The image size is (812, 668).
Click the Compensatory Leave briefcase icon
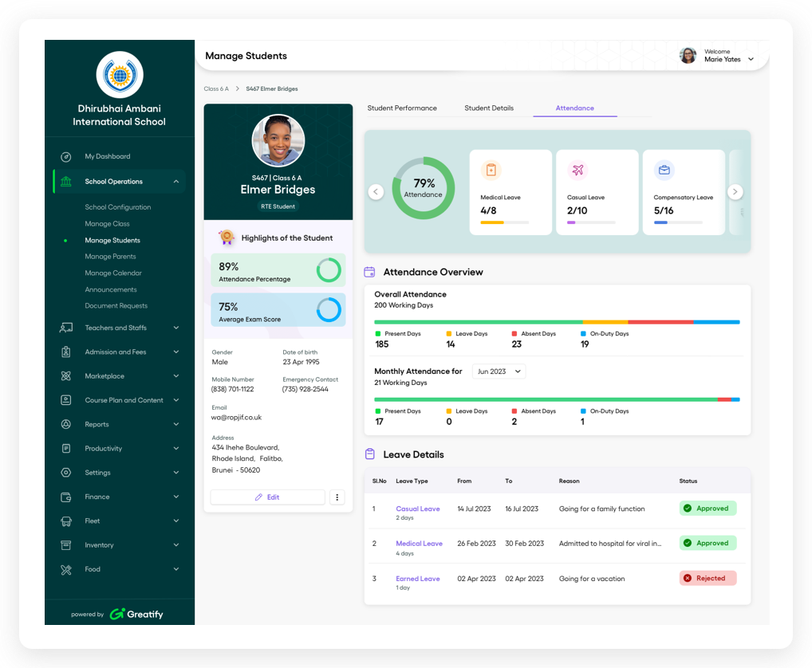click(x=664, y=170)
